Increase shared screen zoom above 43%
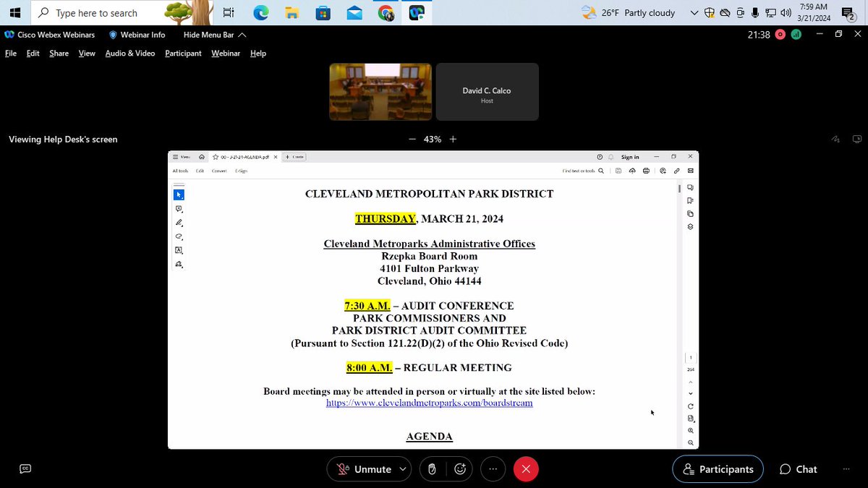Image resolution: width=868 pixels, height=488 pixels. (453, 139)
